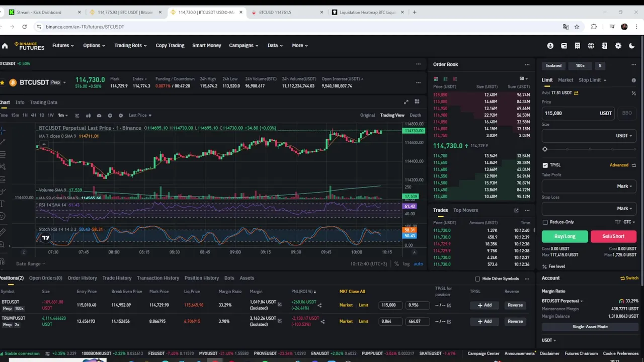This screenshot has width=644, height=362.
Task: Open the profile account icon
Action: pyautogui.click(x=550, y=46)
